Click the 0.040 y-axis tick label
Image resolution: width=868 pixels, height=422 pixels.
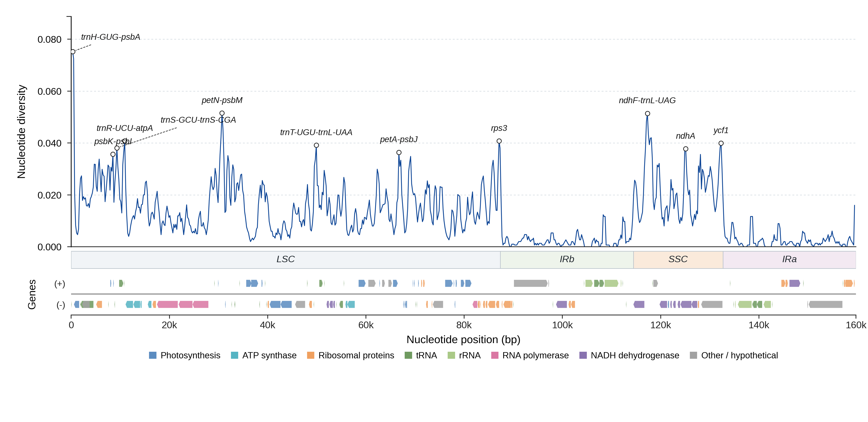pos(50,144)
